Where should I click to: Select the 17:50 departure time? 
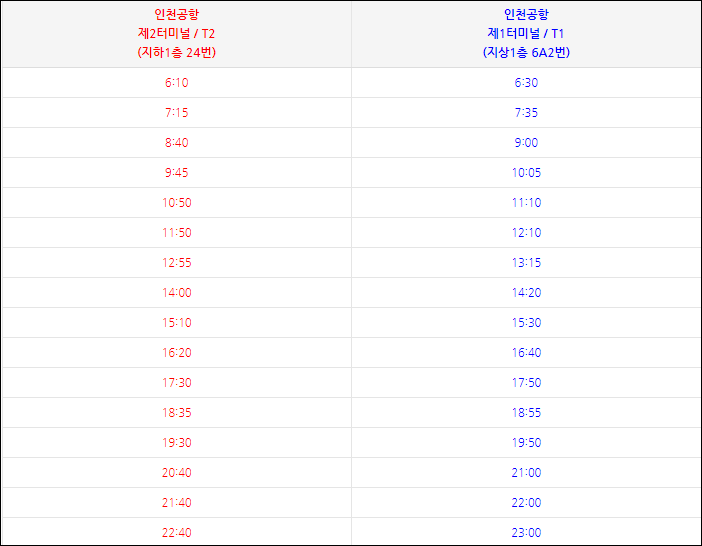(x=526, y=383)
